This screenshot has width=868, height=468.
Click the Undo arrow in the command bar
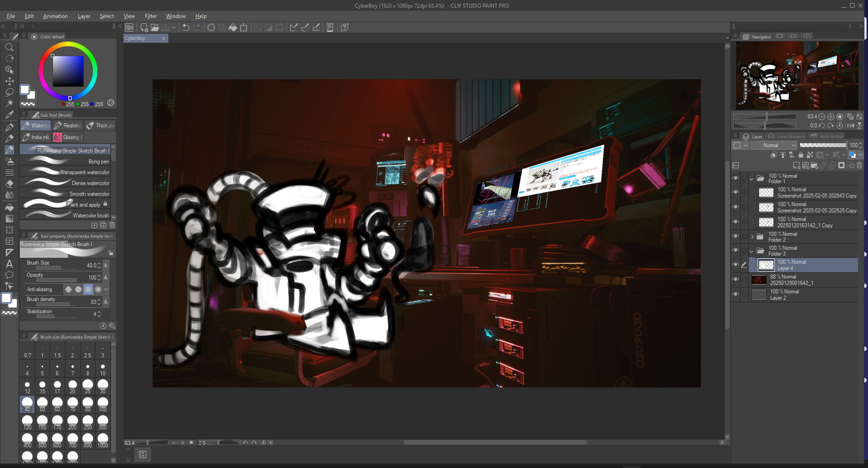tap(185, 27)
